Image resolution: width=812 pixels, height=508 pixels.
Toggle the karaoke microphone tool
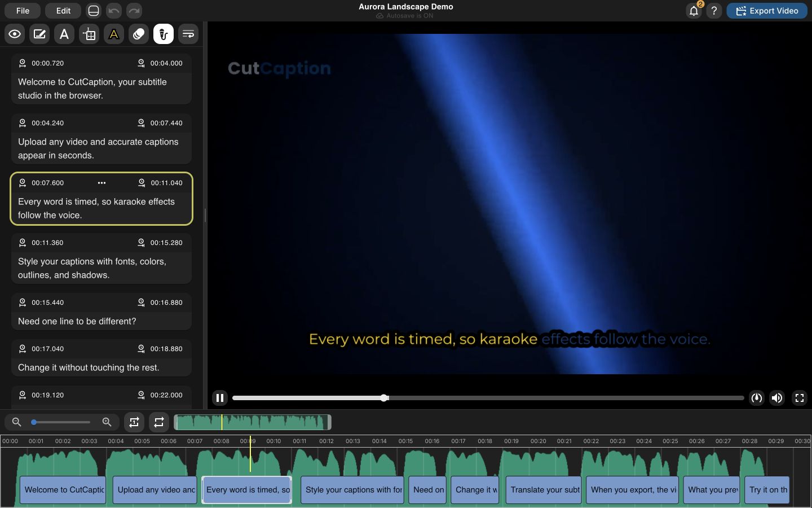[x=164, y=34]
